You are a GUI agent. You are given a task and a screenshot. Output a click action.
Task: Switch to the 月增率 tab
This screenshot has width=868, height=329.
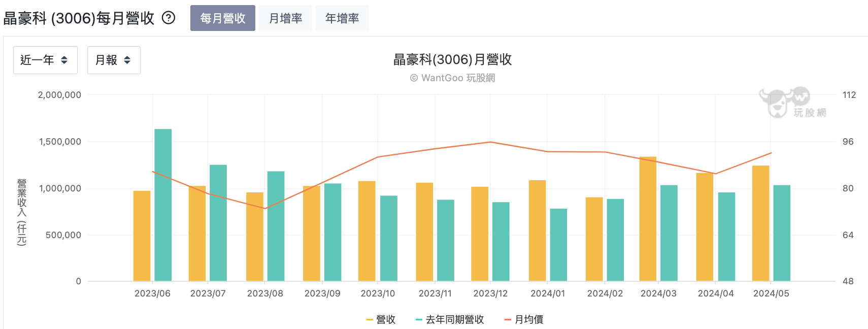pos(285,18)
